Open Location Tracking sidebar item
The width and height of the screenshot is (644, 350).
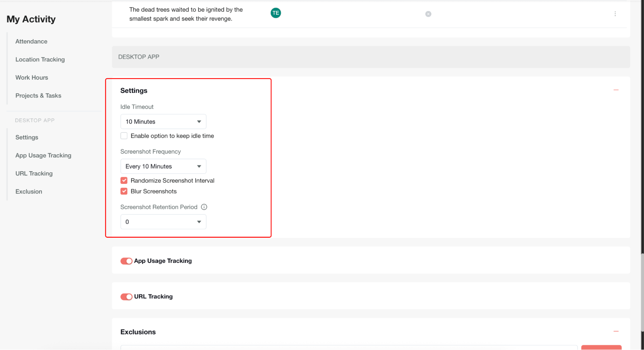pyautogui.click(x=40, y=59)
